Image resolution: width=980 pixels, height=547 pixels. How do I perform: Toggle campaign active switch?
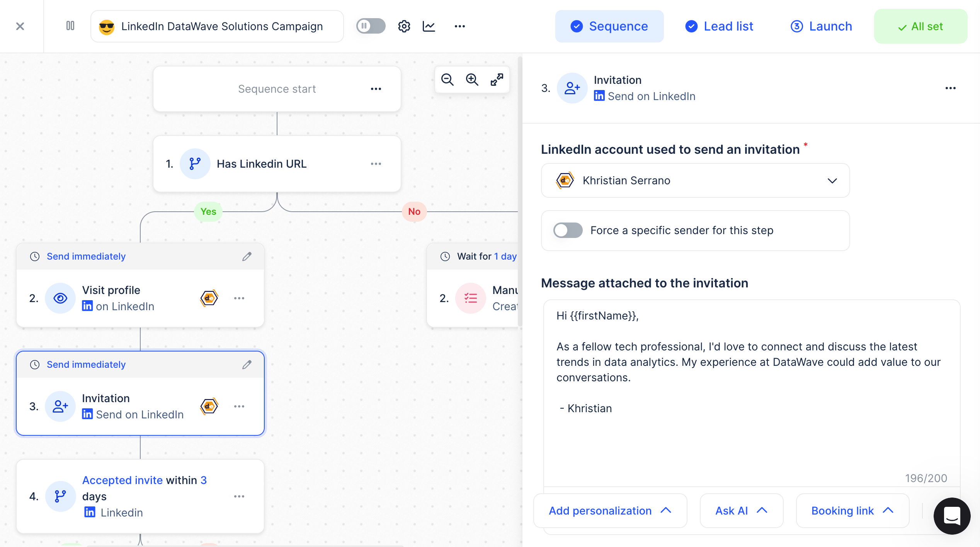371,26
